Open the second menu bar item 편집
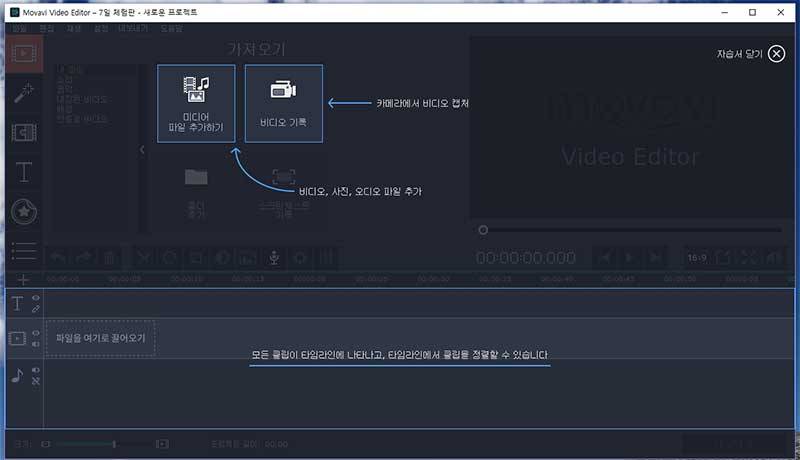Screen dimensions: 800x460 (47, 29)
